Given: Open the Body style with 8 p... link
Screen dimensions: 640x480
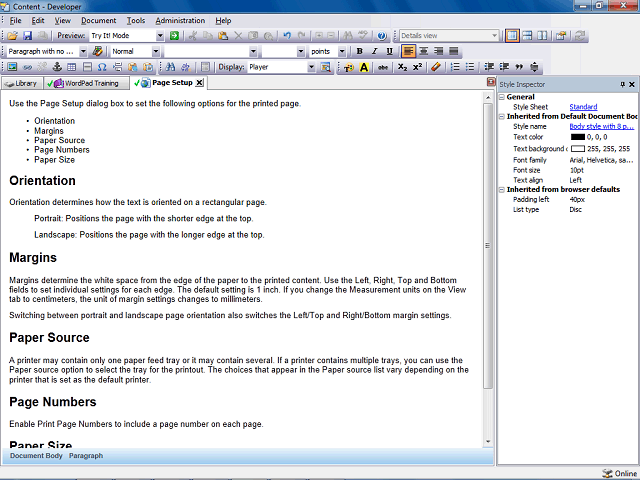Looking at the screenshot, I should [x=602, y=127].
